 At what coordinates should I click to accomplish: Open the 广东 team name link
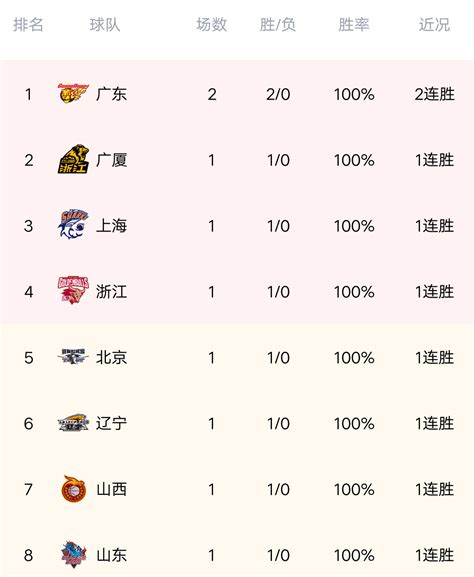112,94
